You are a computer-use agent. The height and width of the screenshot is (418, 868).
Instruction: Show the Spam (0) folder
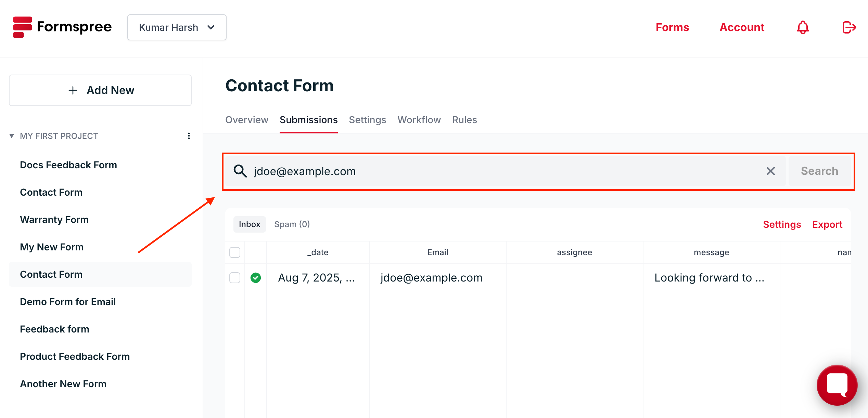pyautogui.click(x=292, y=224)
